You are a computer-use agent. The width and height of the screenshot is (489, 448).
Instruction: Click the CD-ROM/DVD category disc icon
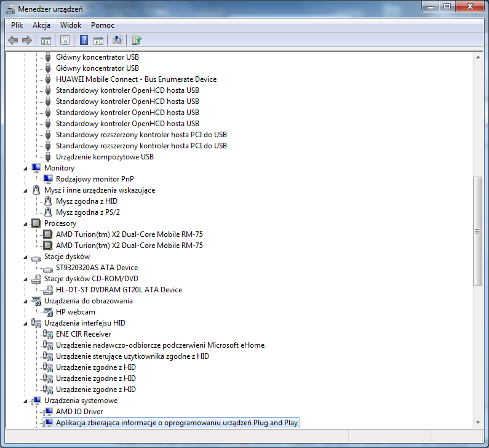click(36, 279)
